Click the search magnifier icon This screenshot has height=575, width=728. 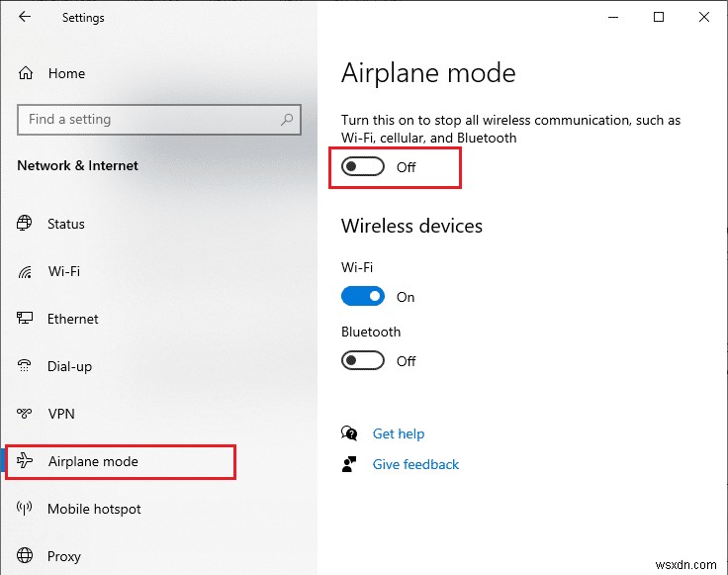pyautogui.click(x=288, y=120)
